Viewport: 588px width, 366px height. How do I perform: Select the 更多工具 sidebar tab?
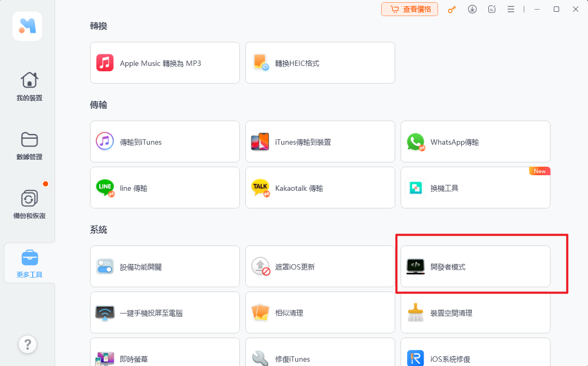tap(29, 264)
